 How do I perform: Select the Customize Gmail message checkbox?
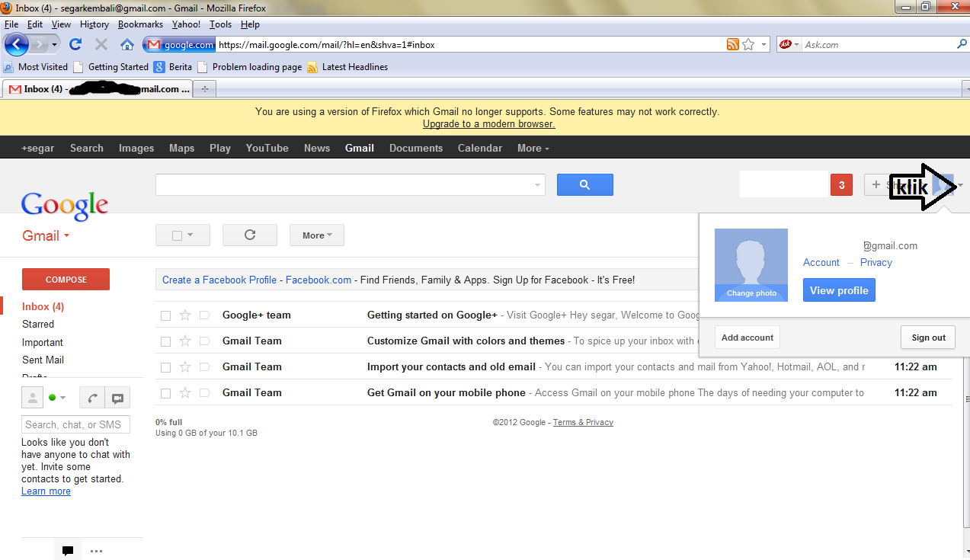click(x=165, y=341)
